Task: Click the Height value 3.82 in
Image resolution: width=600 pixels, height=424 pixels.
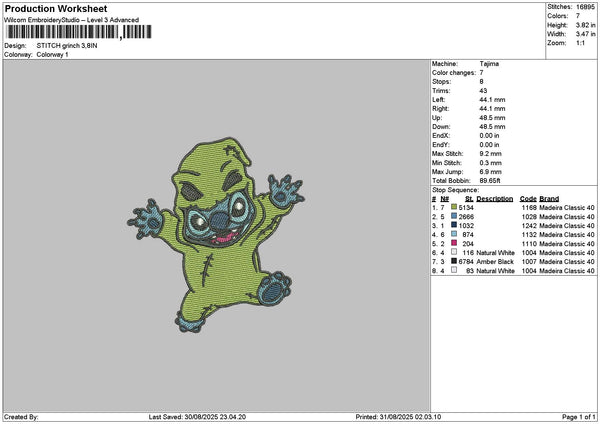Action: coord(585,25)
